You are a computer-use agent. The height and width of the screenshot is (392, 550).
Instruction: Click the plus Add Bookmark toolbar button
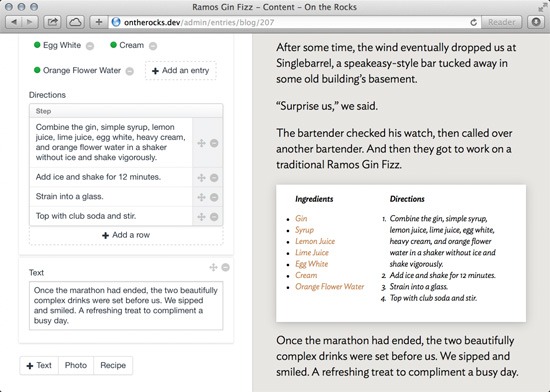(x=99, y=22)
